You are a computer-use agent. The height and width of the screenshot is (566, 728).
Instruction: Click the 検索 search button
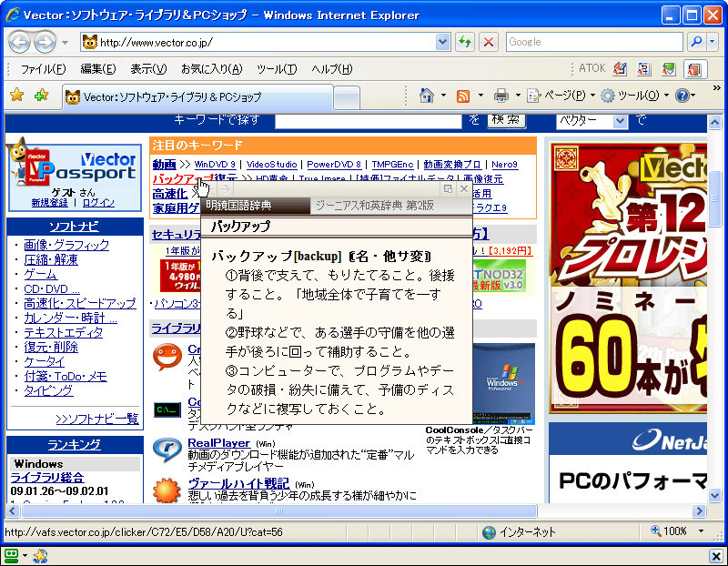pyautogui.click(x=506, y=120)
